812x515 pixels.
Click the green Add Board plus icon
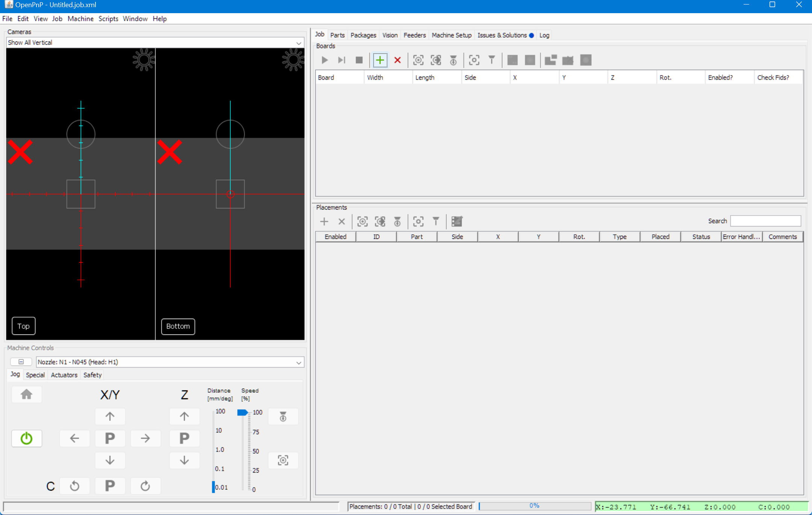380,60
